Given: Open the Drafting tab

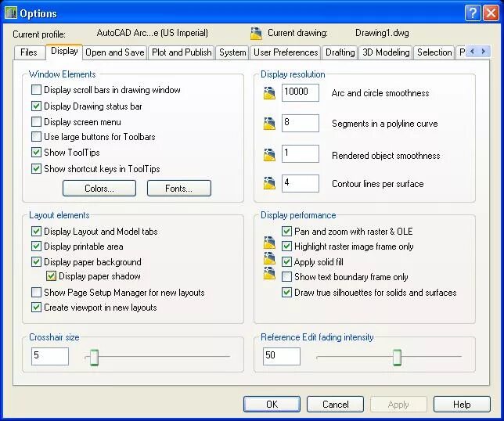Looking at the screenshot, I should pos(340,52).
